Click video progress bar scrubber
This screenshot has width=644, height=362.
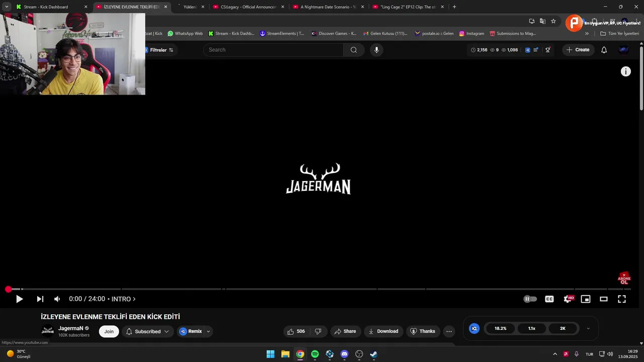tap(9, 289)
